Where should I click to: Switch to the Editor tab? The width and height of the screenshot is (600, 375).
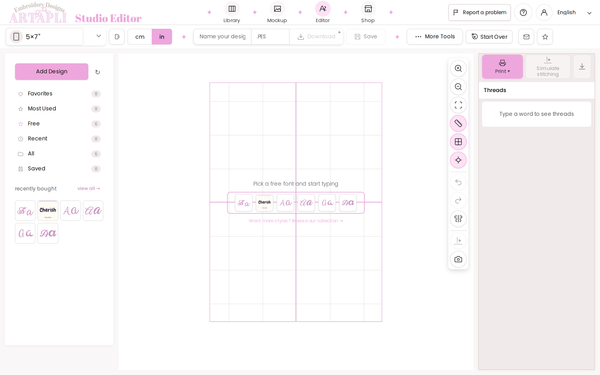tap(323, 13)
